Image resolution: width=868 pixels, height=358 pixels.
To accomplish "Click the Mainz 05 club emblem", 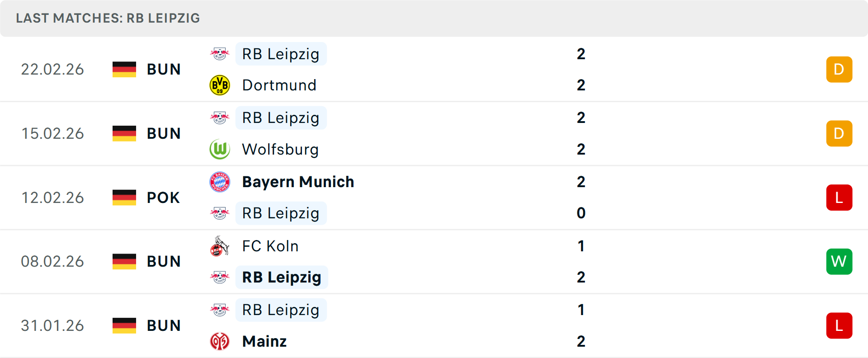I will click(220, 342).
